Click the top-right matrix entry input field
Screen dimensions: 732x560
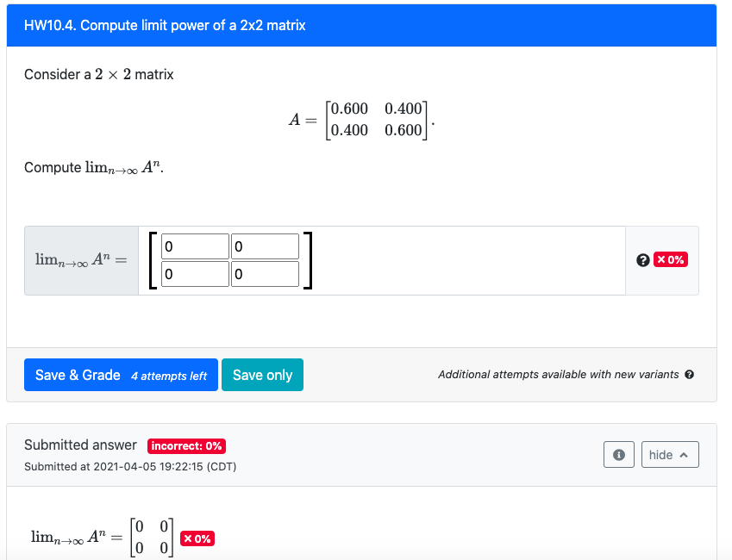point(264,246)
